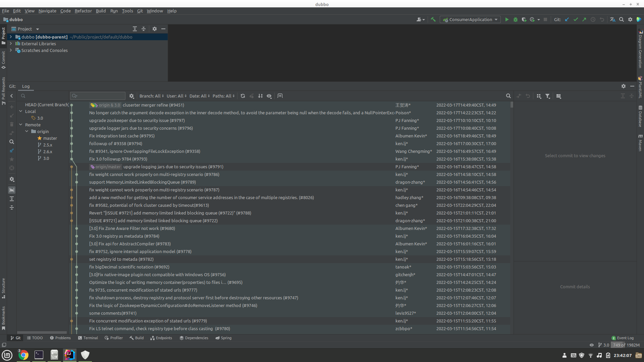
Task: Expand Scratches and Consoles node
Action: [11, 50]
